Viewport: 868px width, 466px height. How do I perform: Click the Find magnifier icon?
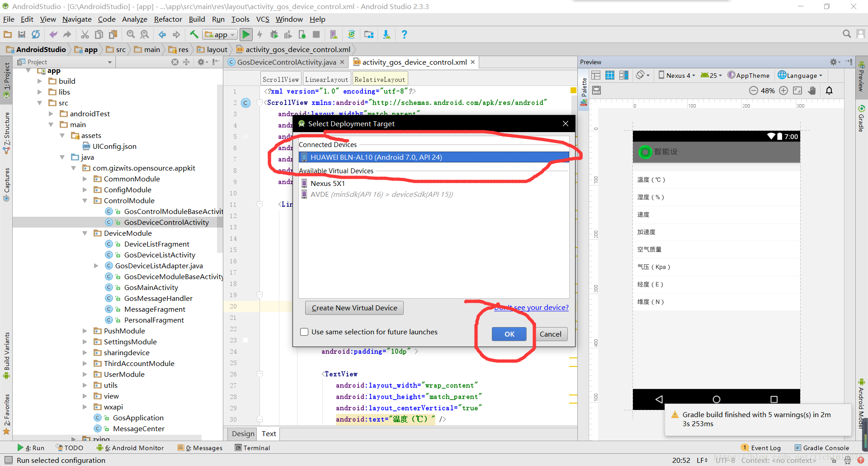click(131, 34)
